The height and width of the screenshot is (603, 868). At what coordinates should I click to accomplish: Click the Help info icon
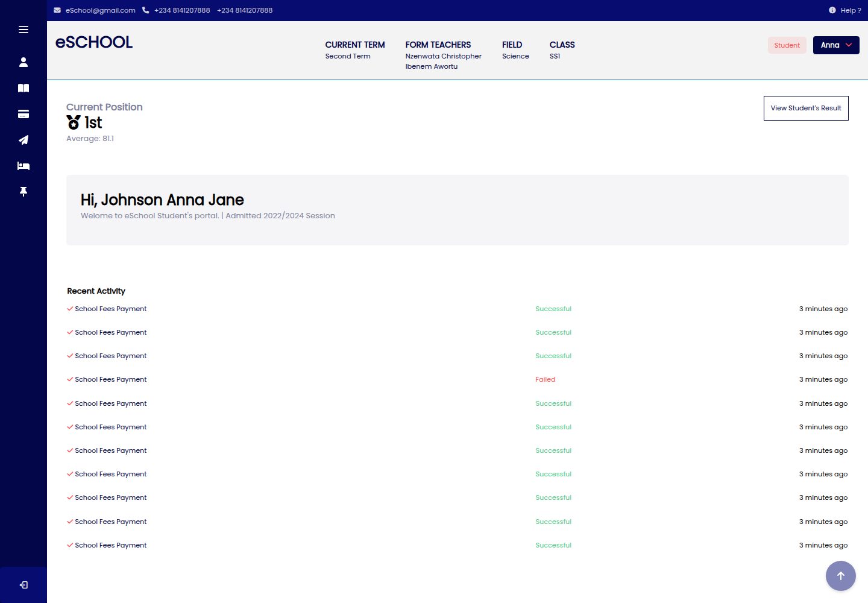click(x=832, y=10)
